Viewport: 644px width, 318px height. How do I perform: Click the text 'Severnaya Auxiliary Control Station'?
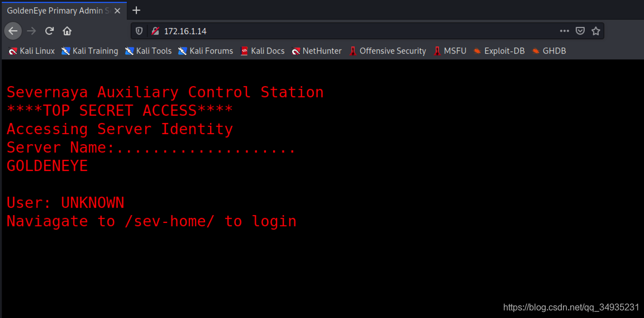point(165,92)
